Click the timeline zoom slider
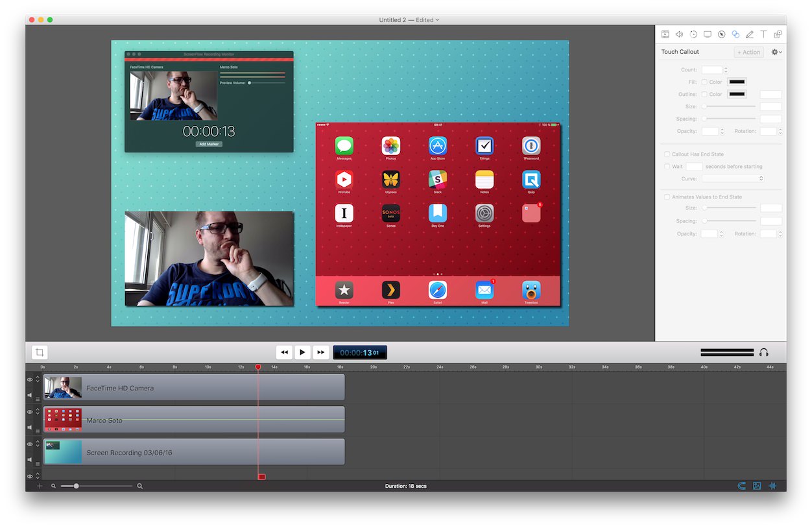Image resolution: width=812 pixels, height=528 pixels. [97, 486]
